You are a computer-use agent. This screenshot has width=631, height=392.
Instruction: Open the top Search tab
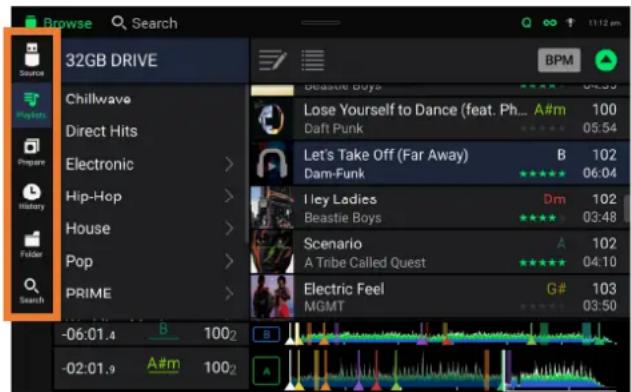coord(144,23)
